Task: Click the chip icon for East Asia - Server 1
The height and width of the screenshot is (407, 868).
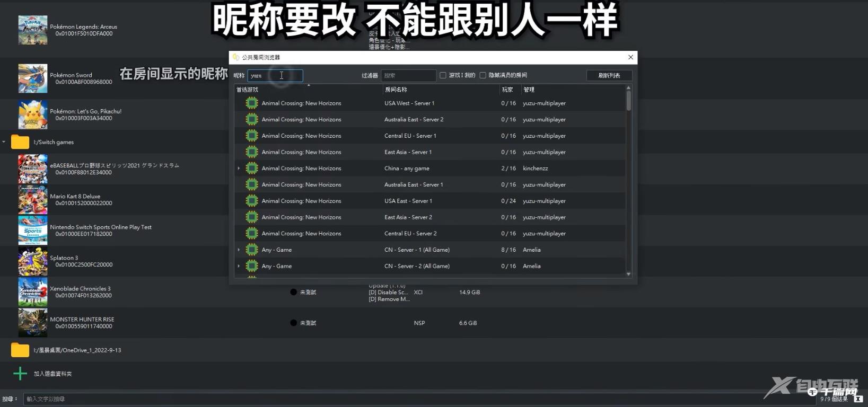Action: 252,152
